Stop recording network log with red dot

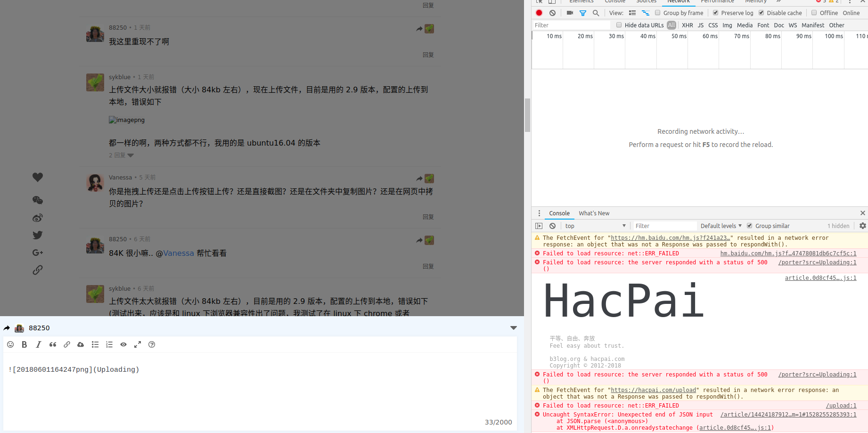coord(539,13)
